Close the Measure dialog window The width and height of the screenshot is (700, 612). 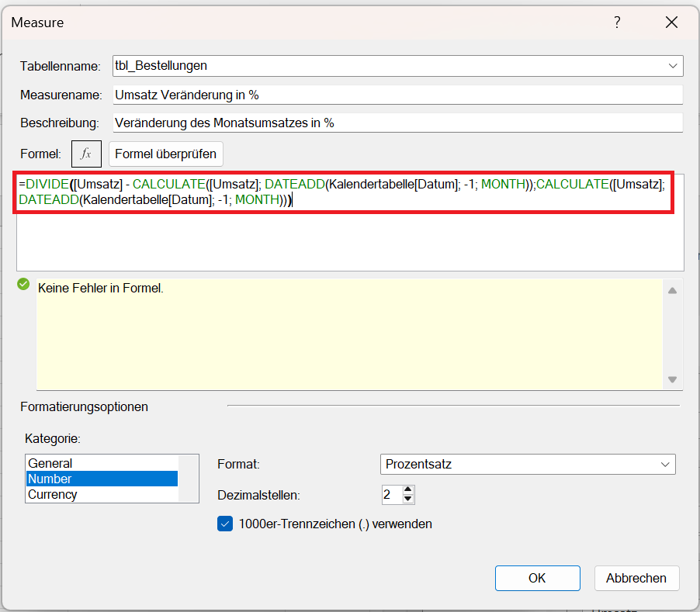click(671, 22)
